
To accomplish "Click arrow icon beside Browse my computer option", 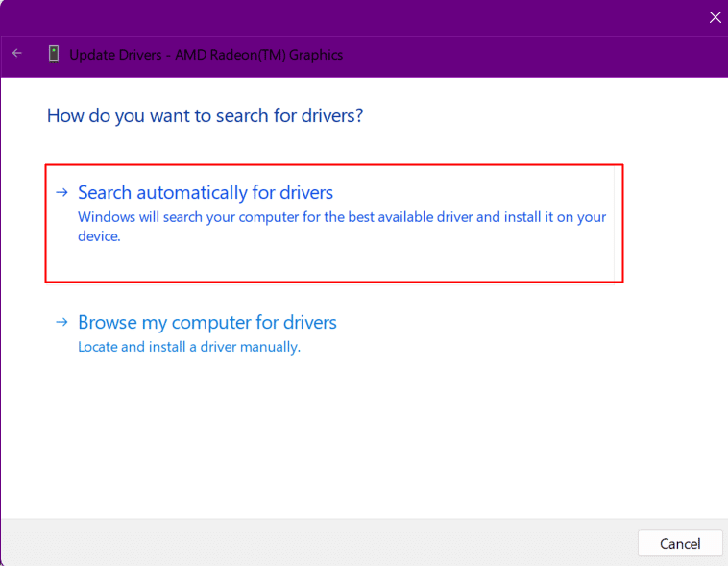I will coord(61,322).
